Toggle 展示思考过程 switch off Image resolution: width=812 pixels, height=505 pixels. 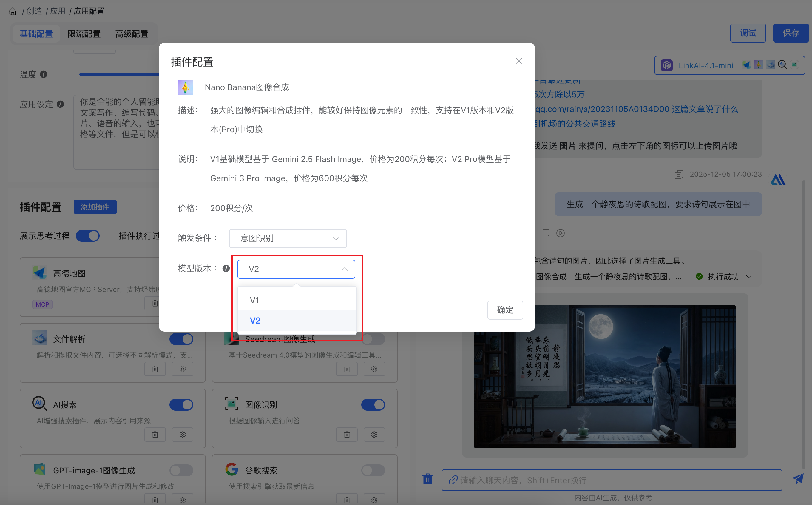tap(88, 236)
